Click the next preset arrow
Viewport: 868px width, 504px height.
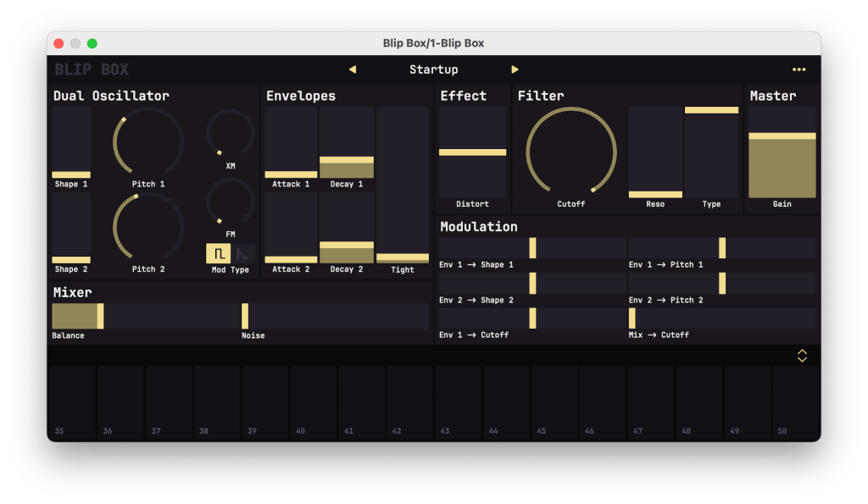click(x=515, y=69)
